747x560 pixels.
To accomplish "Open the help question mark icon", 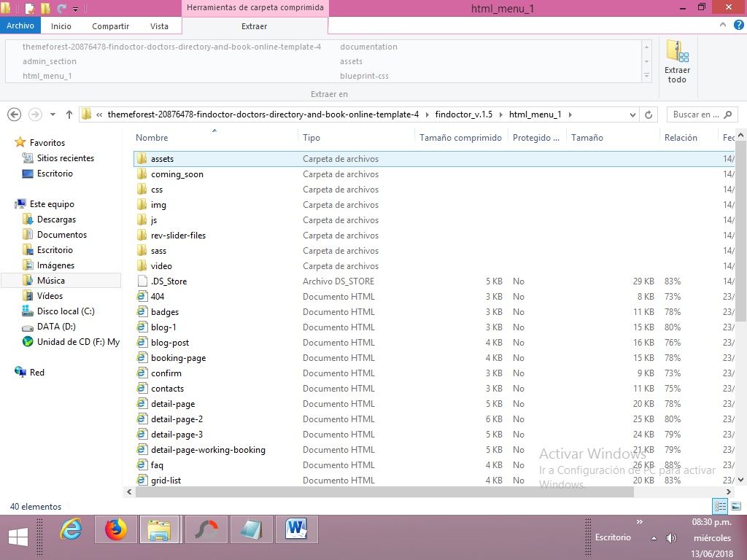I will 738,26.
